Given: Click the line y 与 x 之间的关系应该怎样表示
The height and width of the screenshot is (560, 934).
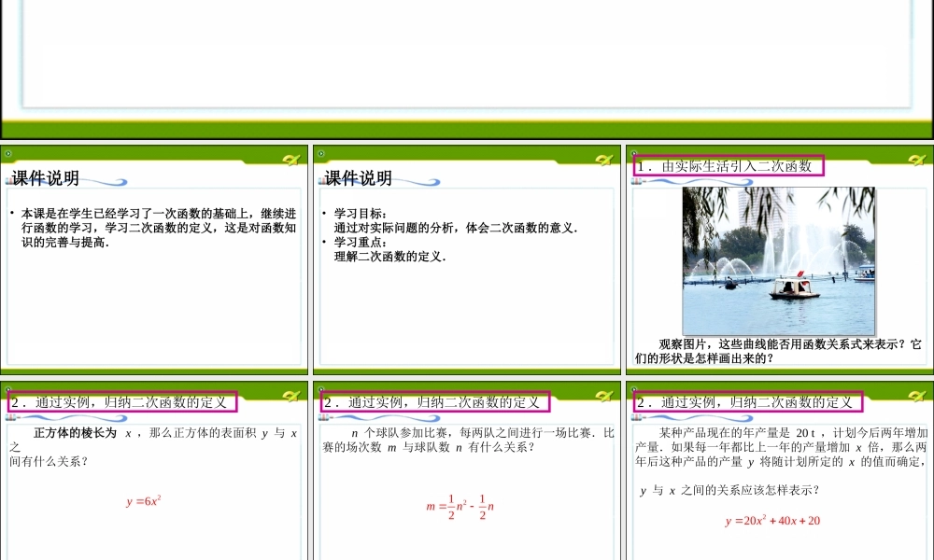Looking at the screenshot, I should point(729,490).
